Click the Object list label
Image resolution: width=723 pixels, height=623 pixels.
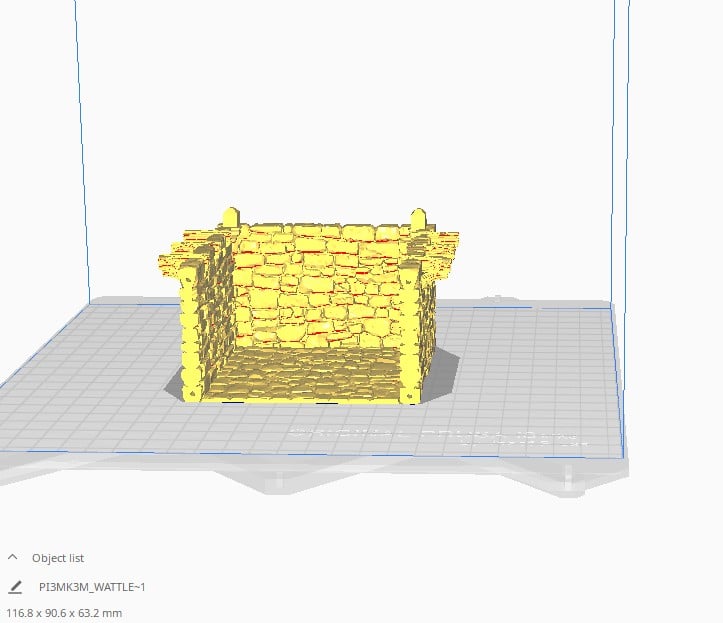click(x=58, y=558)
